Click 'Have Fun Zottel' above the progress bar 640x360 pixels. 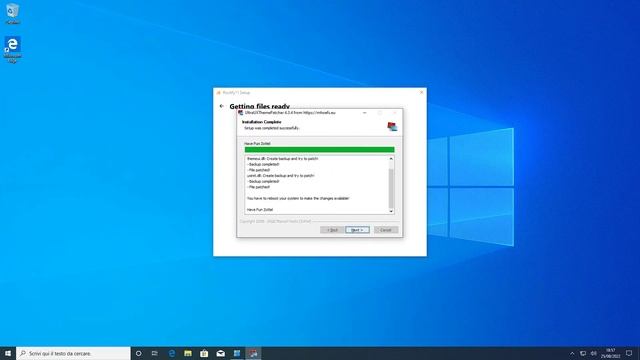pos(257,144)
